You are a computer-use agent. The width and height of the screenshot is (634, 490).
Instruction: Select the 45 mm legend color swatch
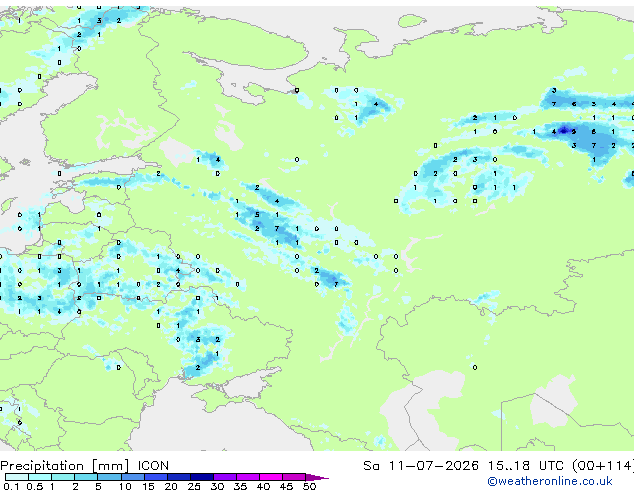click(x=294, y=477)
